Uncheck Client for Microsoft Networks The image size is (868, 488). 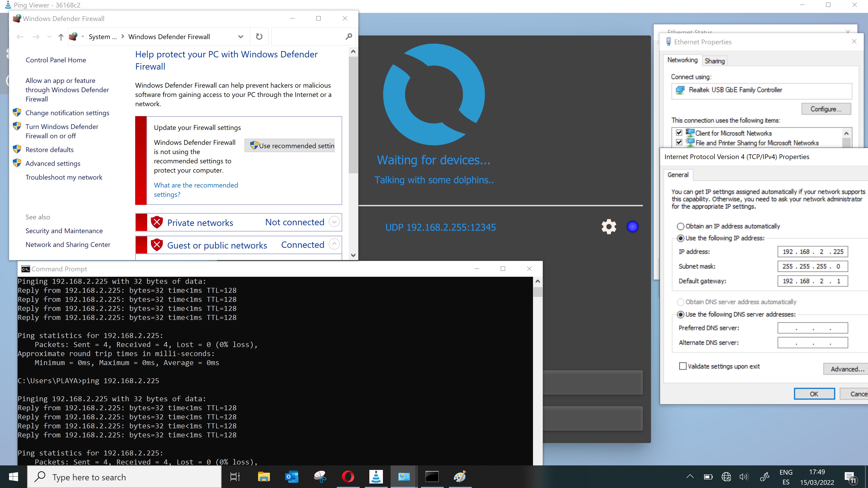(679, 133)
